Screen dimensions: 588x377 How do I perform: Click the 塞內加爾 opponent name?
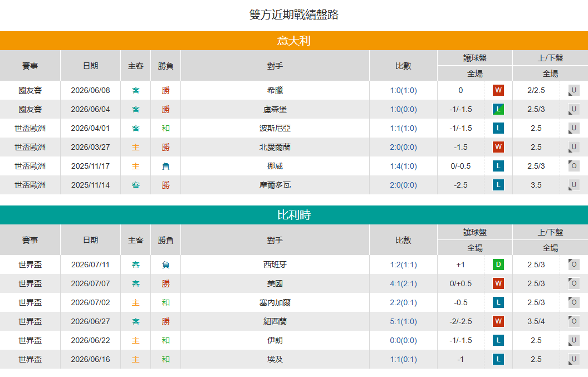coord(275,302)
